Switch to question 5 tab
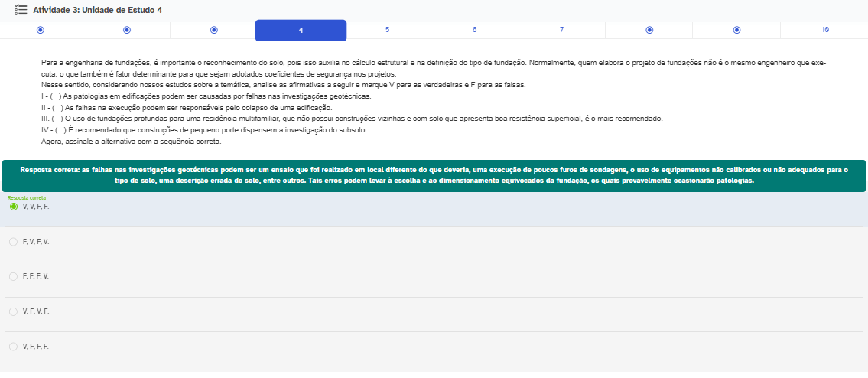 pyautogui.click(x=388, y=30)
